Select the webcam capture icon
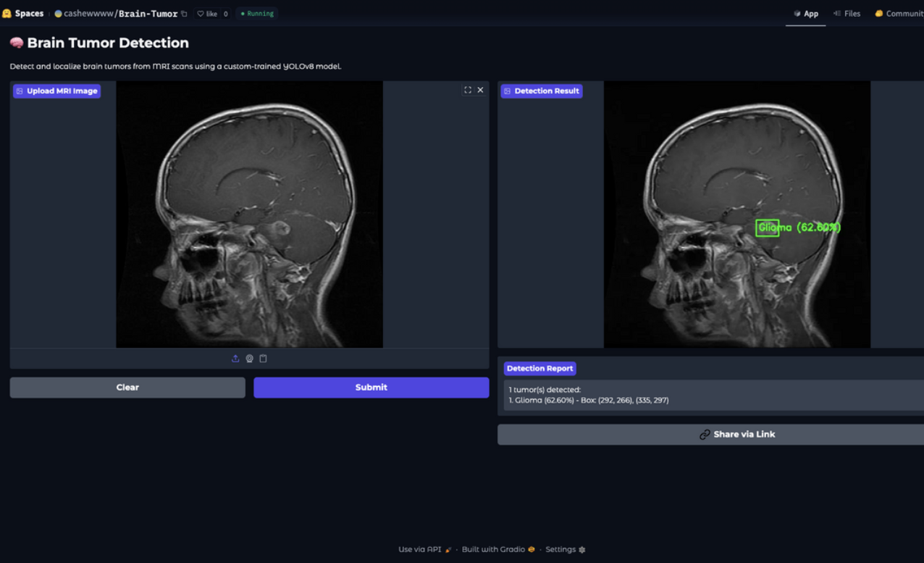924x563 pixels. pos(249,359)
